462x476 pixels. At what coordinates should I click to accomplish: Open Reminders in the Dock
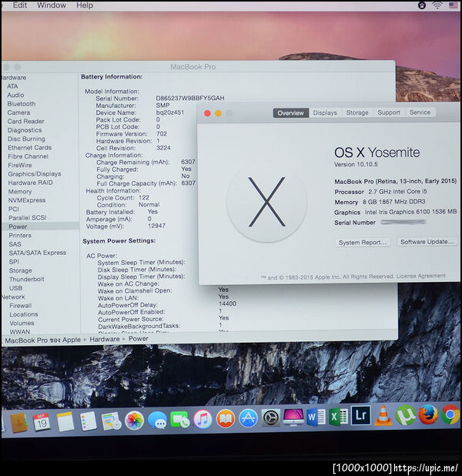88,421
